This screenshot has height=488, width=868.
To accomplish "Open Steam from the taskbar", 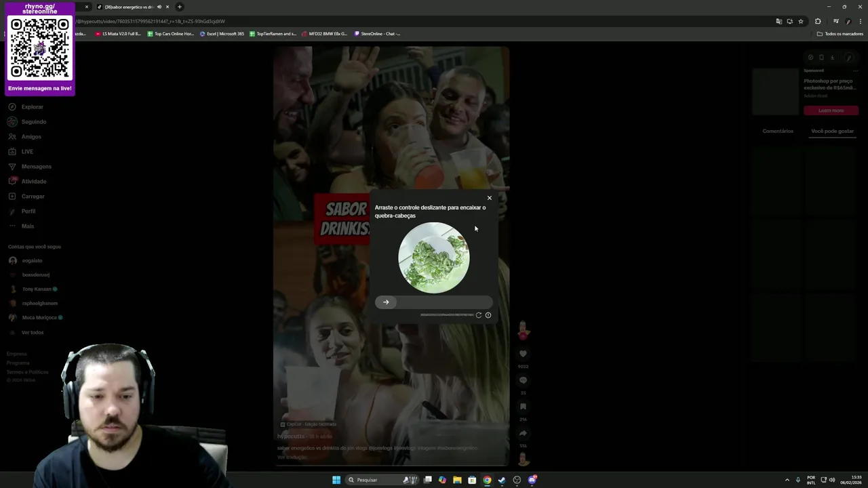I will (502, 480).
